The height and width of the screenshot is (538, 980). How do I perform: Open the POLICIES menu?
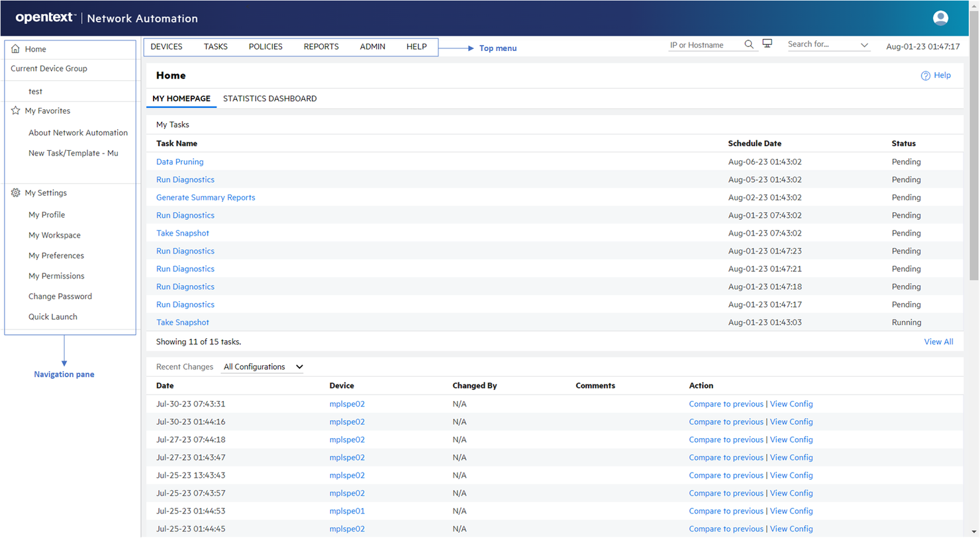pyautogui.click(x=266, y=46)
